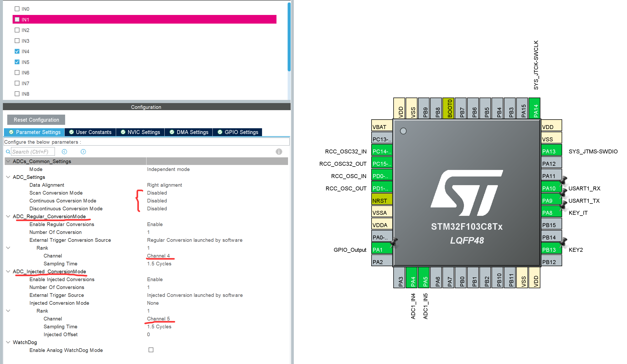This screenshot has height=364, width=627.
Task: Select the regular rank 'Channel 4' value
Action: [x=158, y=256]
